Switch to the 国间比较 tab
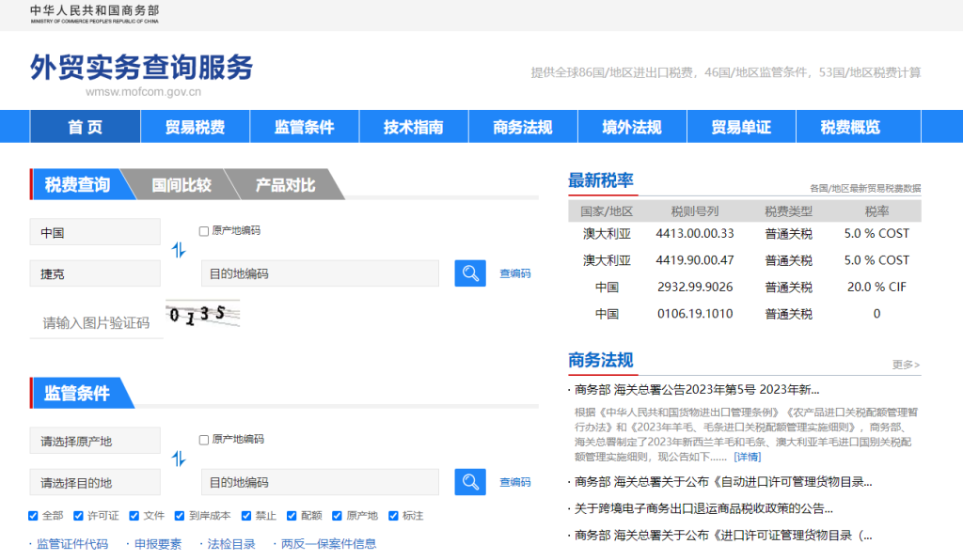This screenshot has height=560, width=963. click(182, 184)
